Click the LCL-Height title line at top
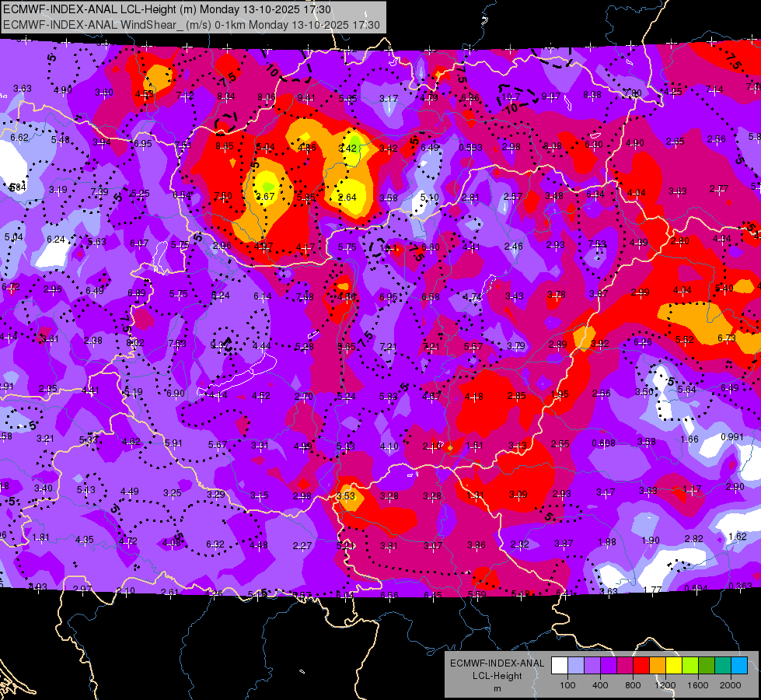761x700 pixels. pos(167,9)
